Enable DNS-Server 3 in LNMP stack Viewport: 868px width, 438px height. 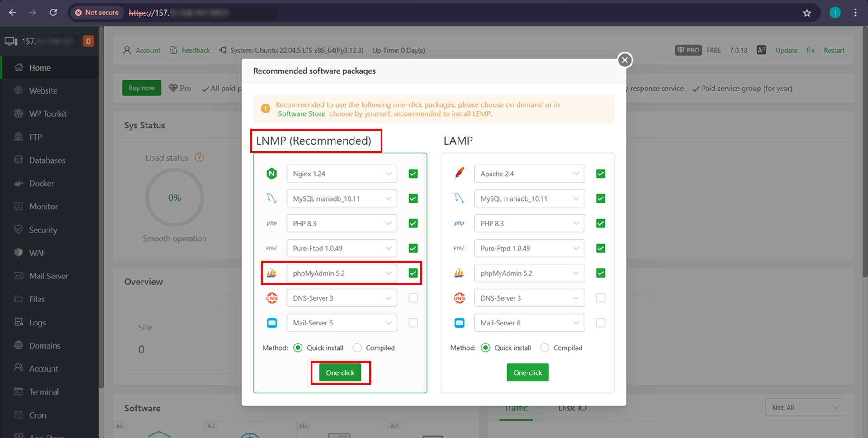tap(413, 297)
